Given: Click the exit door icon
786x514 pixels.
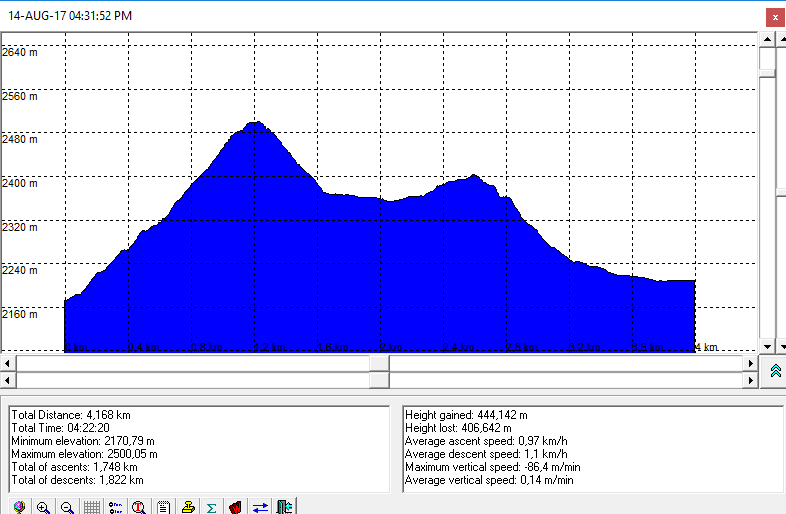Looking at the screenshot, I should click(x=284, y=507).
